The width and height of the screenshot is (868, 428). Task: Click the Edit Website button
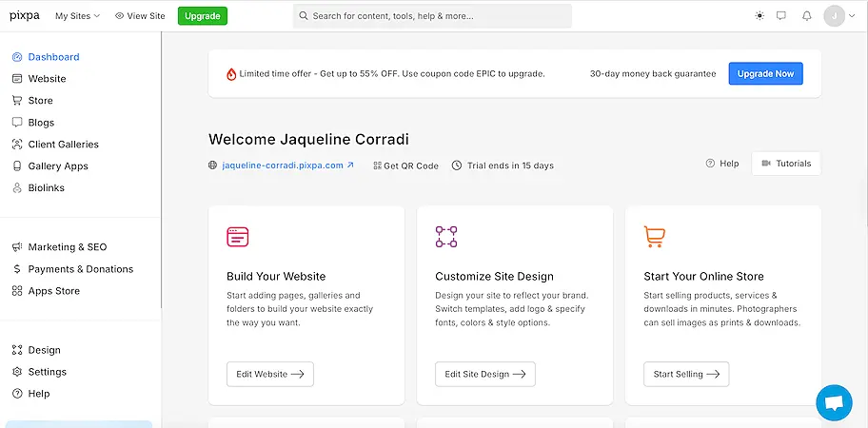tap(270, 374)
